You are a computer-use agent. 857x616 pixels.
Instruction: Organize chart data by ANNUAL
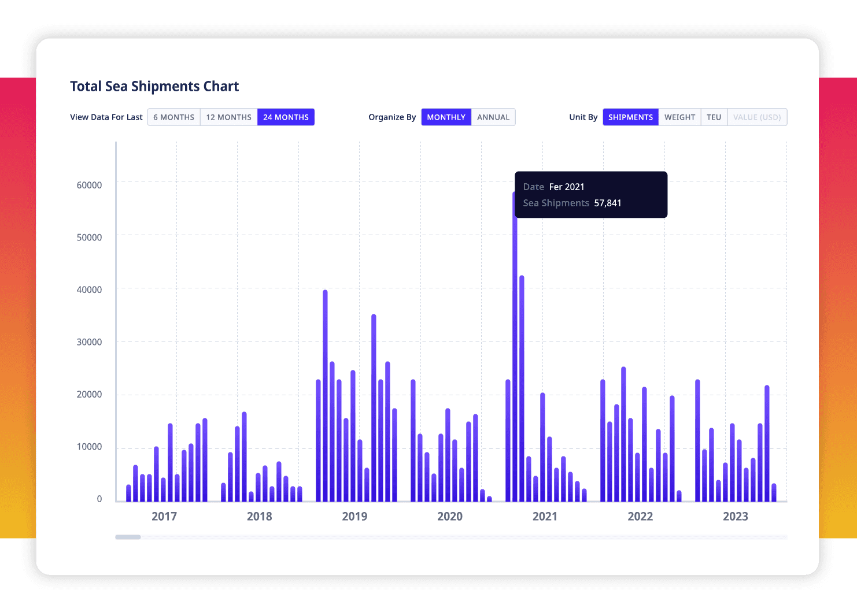tap(493, 117)
